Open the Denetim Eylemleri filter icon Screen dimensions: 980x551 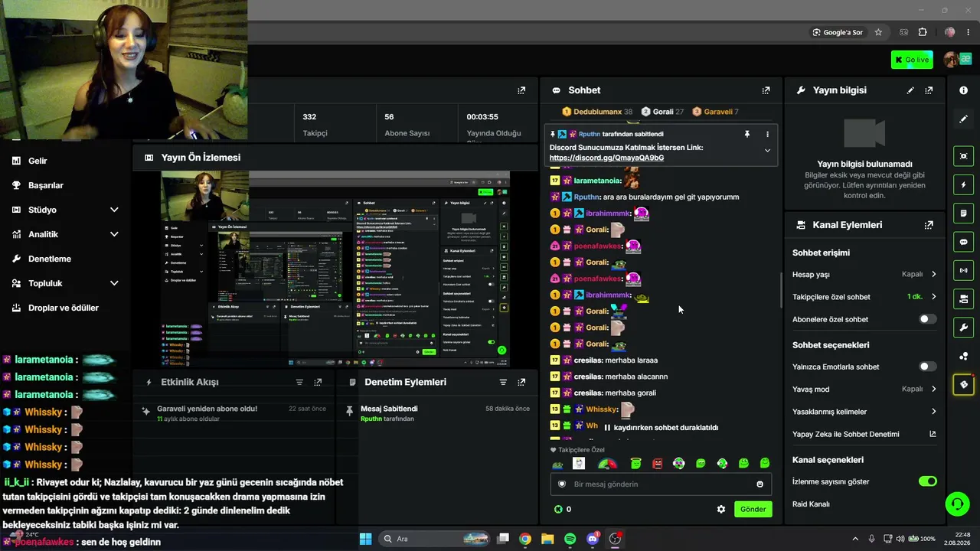coord(503,382)
